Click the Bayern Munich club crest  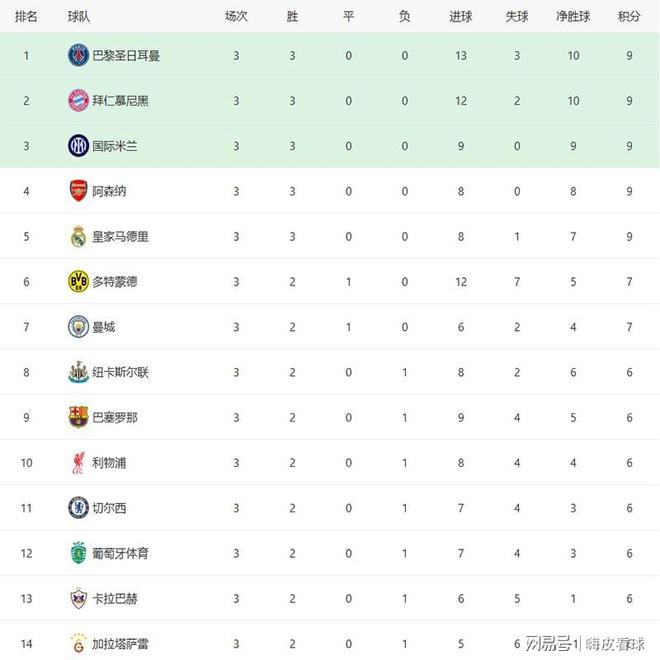tap(78, 101)
